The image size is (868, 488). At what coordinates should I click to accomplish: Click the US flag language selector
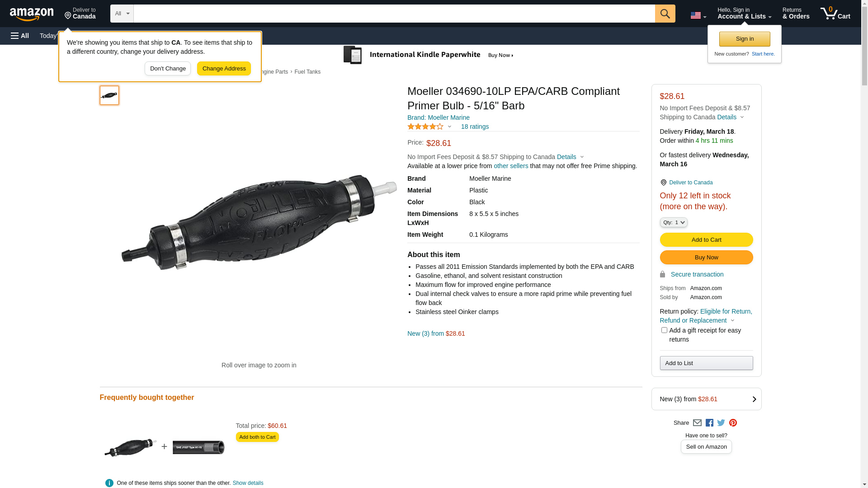point(698,15)
